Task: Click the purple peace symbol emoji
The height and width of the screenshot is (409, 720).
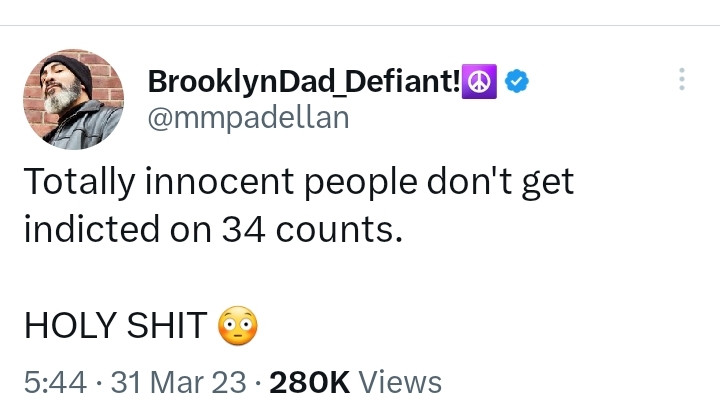Action: pos(479,82)
